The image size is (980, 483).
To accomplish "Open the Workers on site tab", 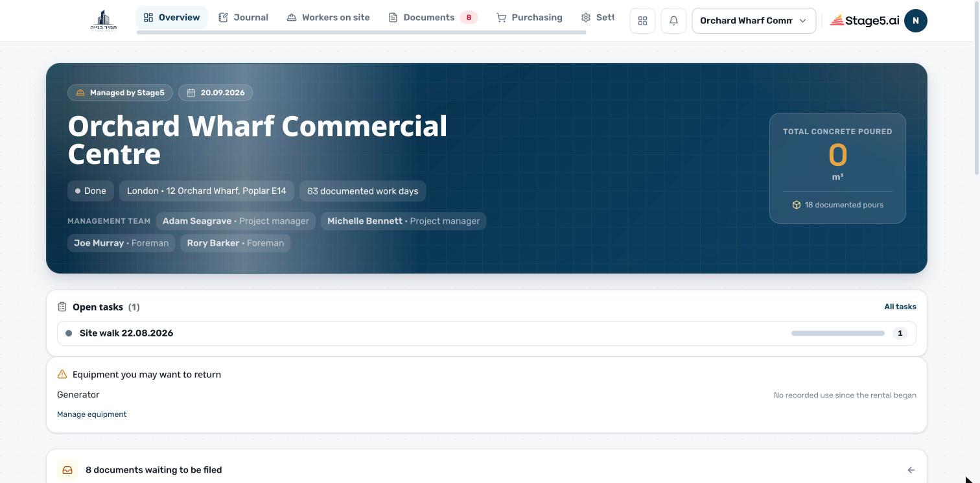I will point(328,18).
